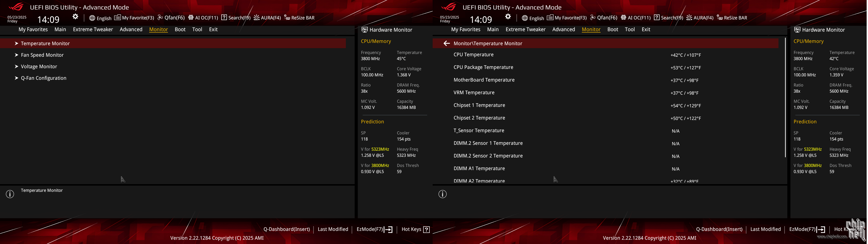Launch Qfan(F6) control in right BIOS screen

(604, 18)
